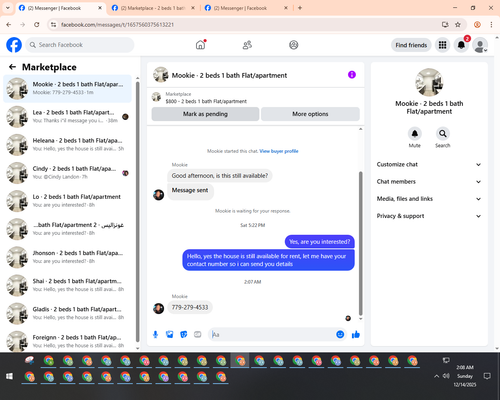Start a voice clip with microphone icon
The image size is (500, 400).
point(155,334)
